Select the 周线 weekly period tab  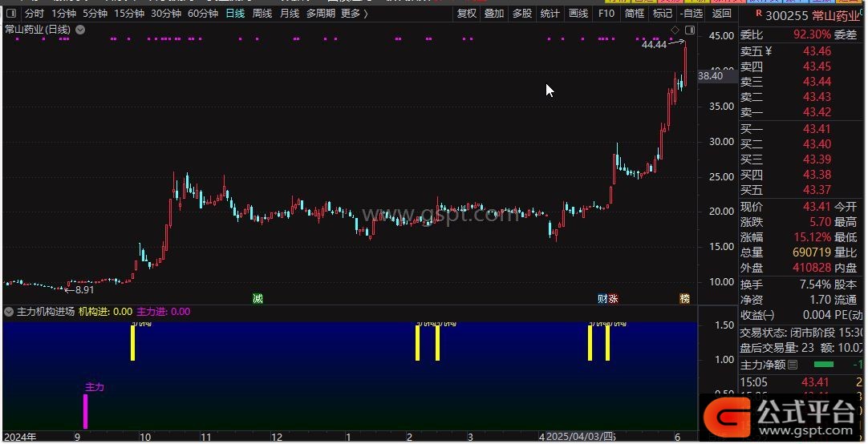coord(262,14)
